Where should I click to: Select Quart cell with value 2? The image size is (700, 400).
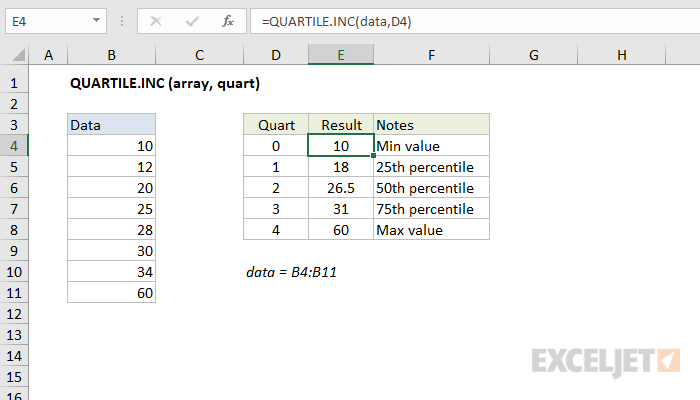tap(276, 188)
